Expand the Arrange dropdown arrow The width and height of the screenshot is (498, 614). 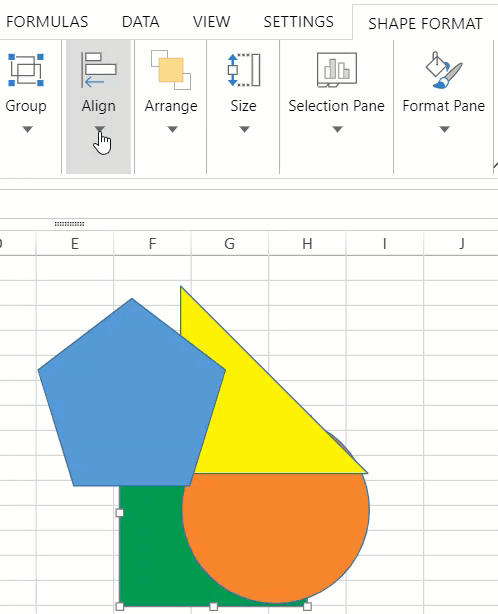click(x=172, y=129)
